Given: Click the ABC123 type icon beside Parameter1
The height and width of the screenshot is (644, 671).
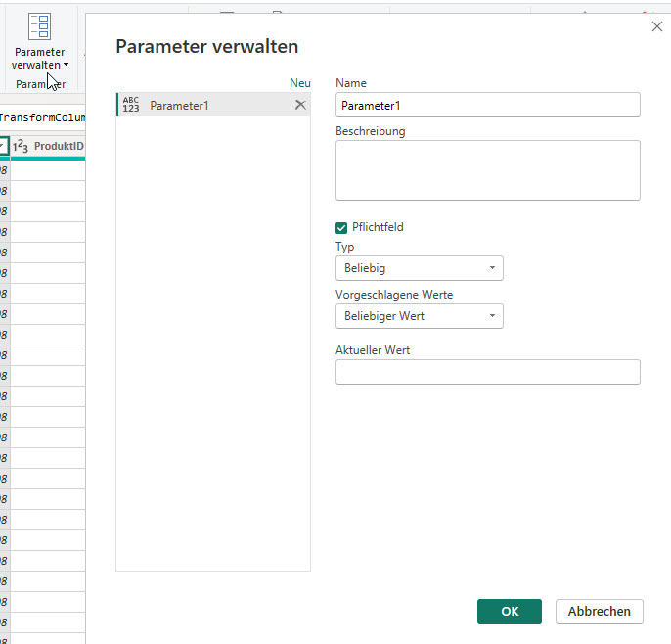Looking at the screenshot, I should pyautogui.click(x=131, y=105).
